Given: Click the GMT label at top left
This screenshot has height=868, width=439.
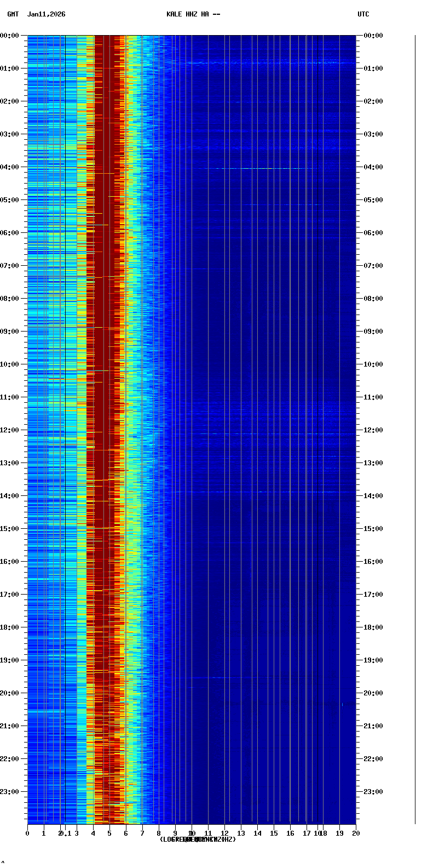Looking at the screenshot, I should 13,14.
